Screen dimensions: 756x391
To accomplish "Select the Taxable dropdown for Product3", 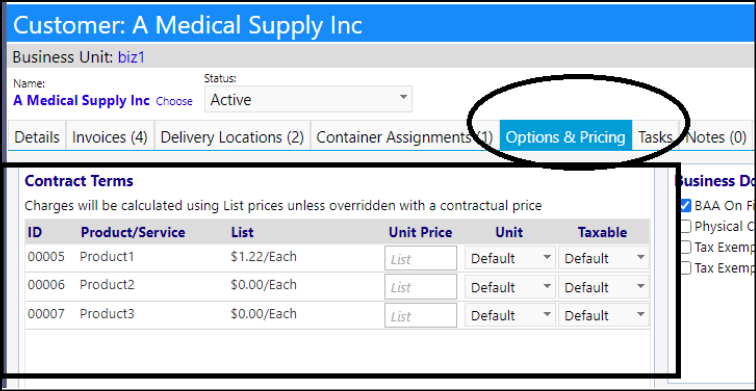I will click(604, 315).
